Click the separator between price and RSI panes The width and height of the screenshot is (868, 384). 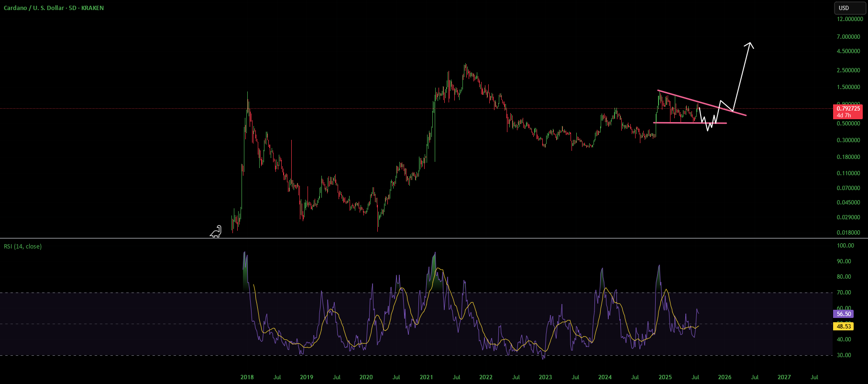pyautogui.click(x=416, y=238)
